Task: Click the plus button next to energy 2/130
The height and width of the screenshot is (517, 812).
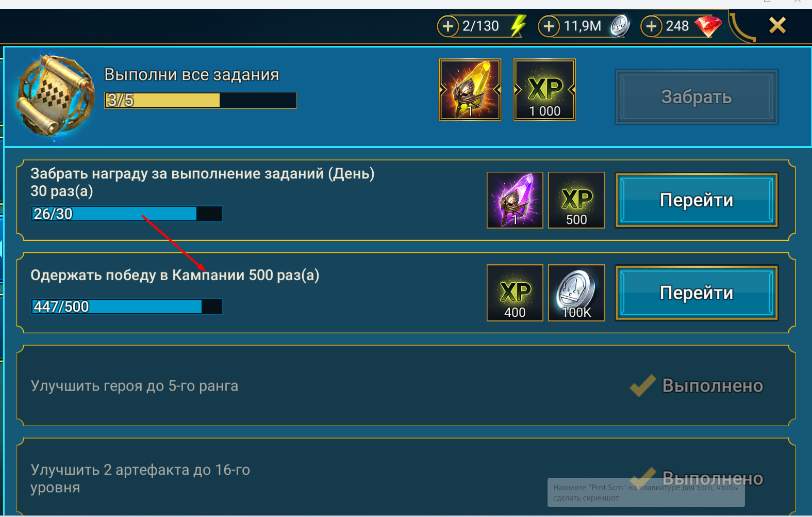Action: click(x=448, y=26)
